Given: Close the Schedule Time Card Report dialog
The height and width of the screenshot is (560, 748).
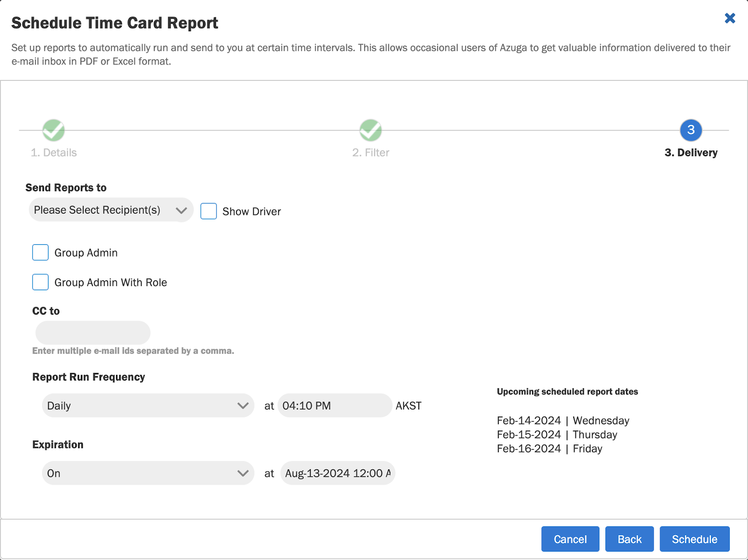Looking at the screenshot, I should 730,18.
